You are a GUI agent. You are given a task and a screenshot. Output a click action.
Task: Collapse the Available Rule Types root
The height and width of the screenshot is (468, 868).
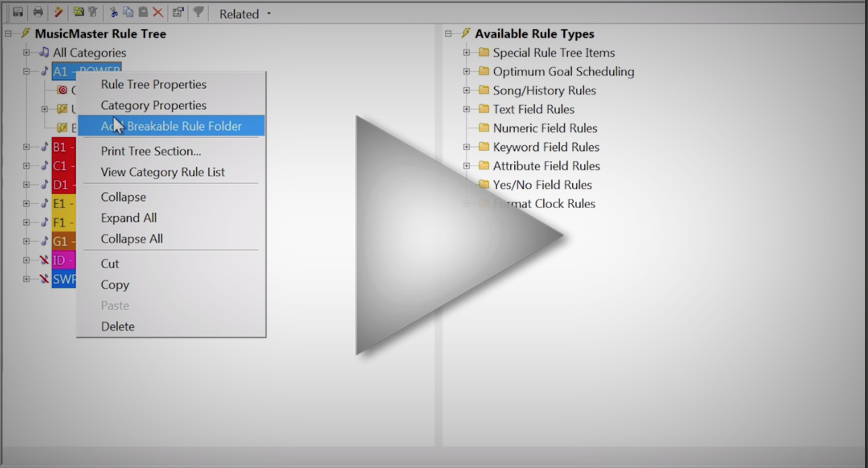pos(448,34)
